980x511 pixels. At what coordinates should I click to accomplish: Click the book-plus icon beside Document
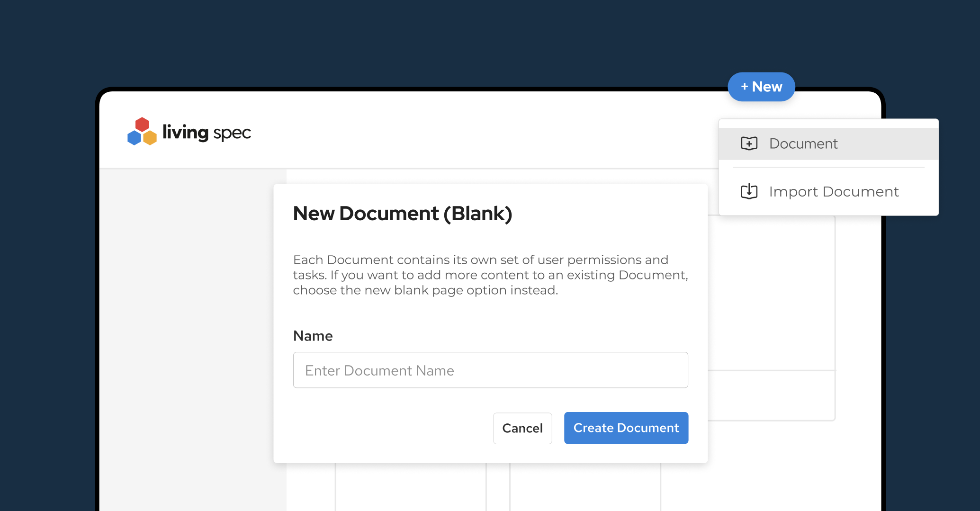[x=749, y=143]
